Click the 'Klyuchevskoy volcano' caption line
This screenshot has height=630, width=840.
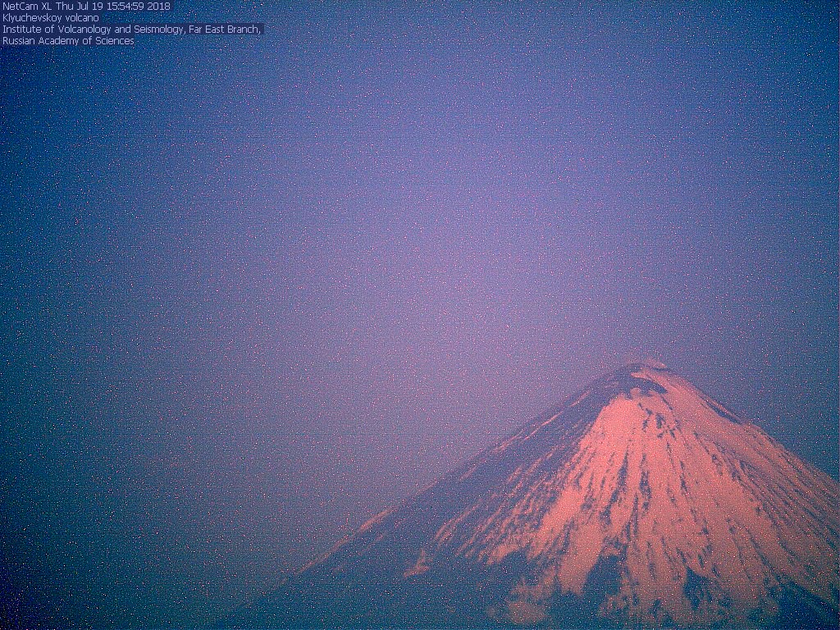click(x=50, y=18)
